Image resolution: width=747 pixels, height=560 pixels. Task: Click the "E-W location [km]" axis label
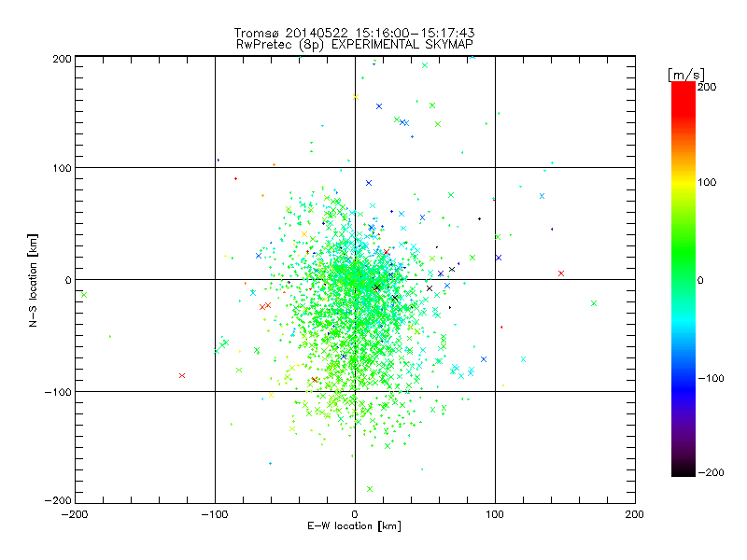[354, 526]
